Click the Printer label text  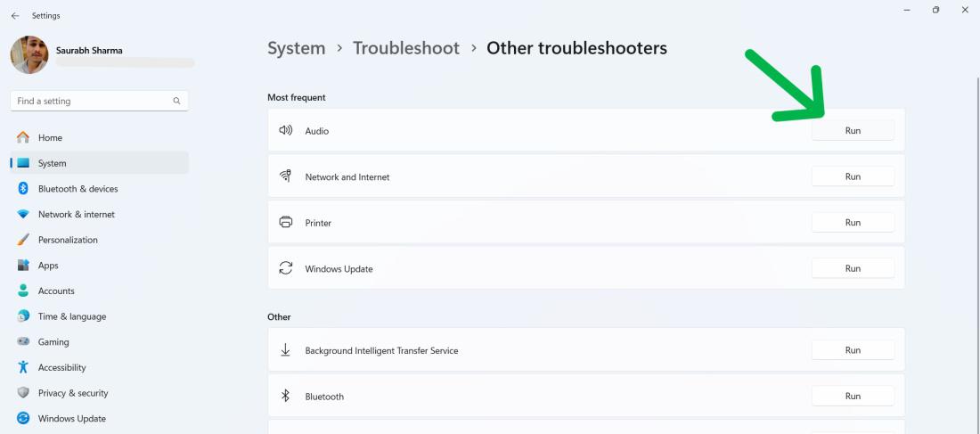click(318, 224)
